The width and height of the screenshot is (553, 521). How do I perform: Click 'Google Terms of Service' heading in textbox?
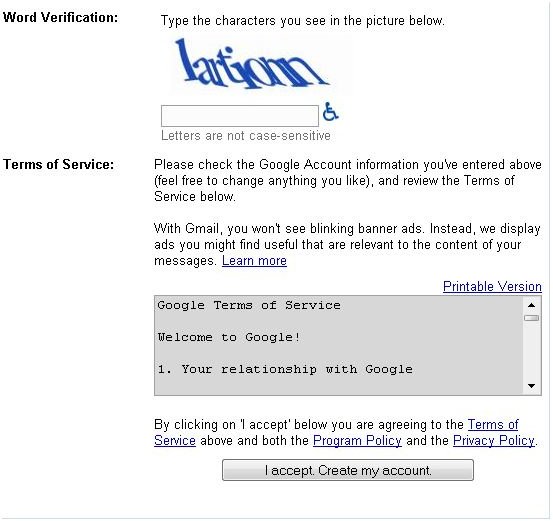(x=249, y=305)
